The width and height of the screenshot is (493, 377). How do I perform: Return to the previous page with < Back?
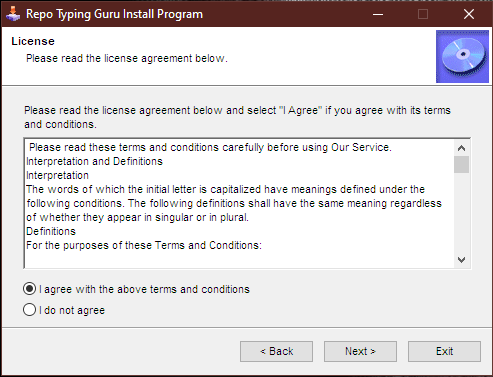coord(276,351)
